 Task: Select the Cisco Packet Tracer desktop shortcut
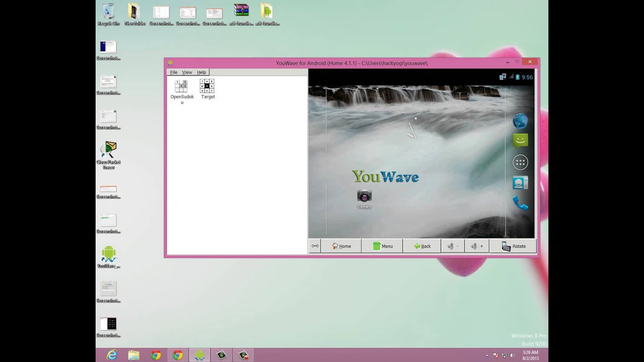point(109,155)
